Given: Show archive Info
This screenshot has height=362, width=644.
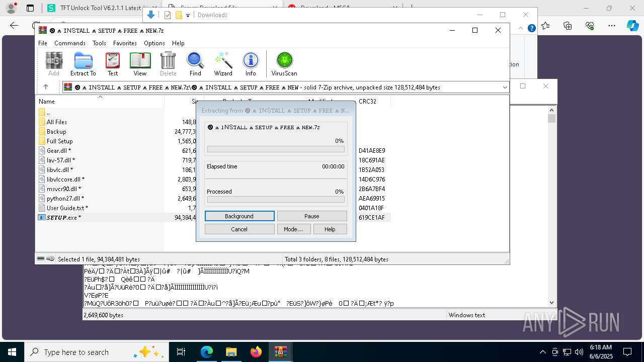Looking at the screenshot, I should (251, 64).
